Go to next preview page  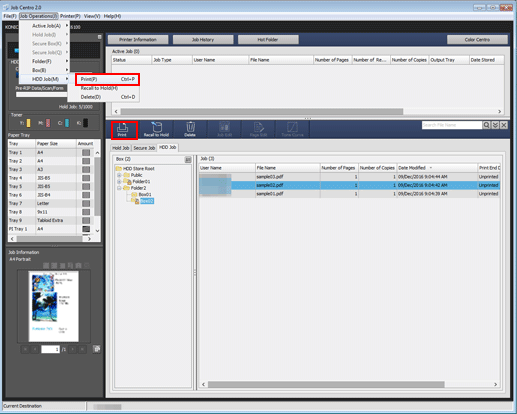tap(73, 349)
